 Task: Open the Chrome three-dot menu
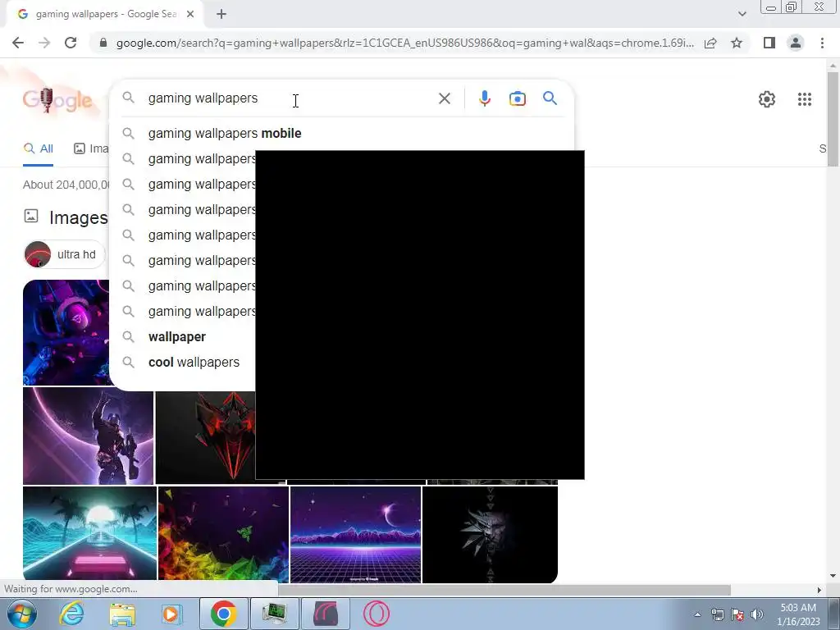822,43
